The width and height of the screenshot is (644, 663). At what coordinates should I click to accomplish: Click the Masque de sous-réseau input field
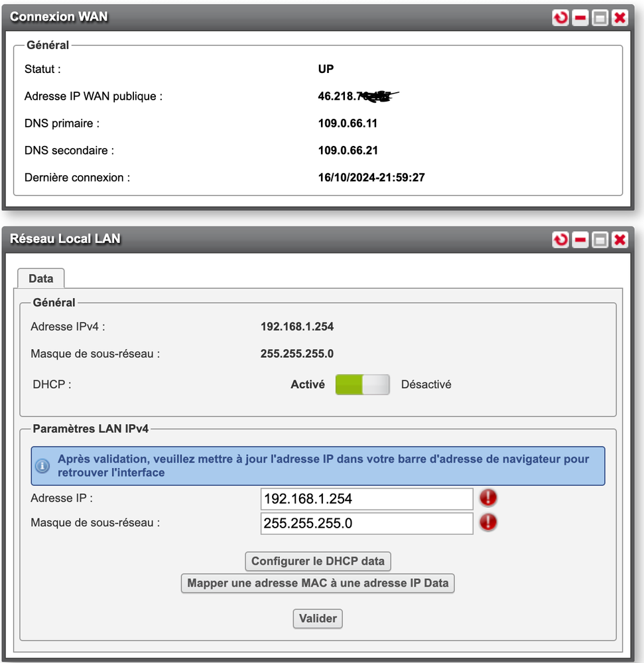click(x=367, y=523)
